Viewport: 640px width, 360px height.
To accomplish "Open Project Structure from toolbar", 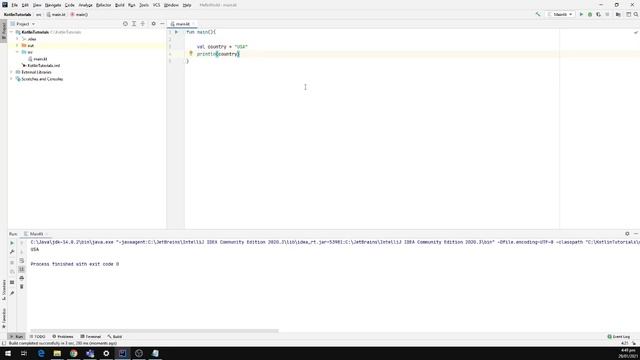I will tap(618, 14).
